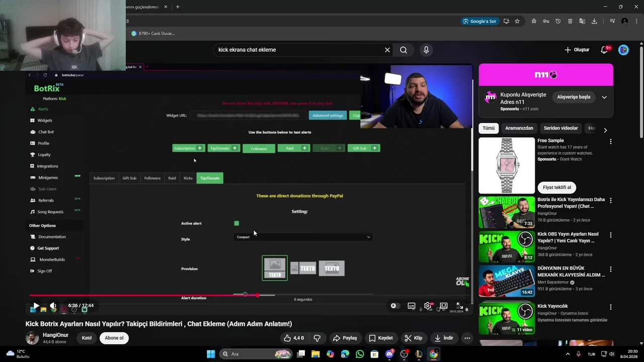
Task: Click the trash can extension icon
Action: (x=570, y=21)
